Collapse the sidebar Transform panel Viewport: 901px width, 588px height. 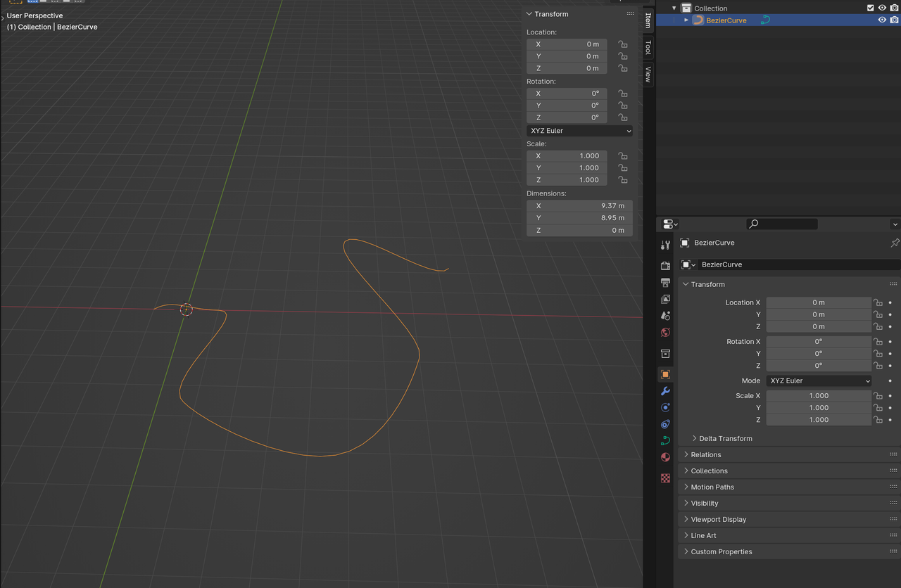click(x=529, y=14)
